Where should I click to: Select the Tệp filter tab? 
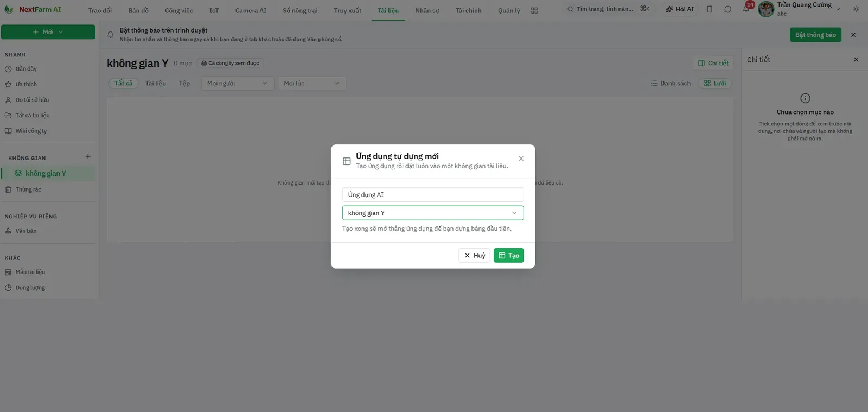click(184, 83)
